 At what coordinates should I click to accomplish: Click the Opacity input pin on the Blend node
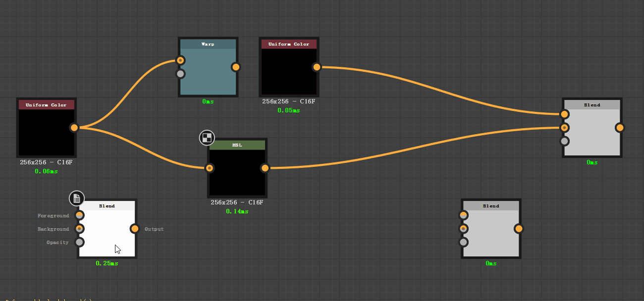[79, 242]
